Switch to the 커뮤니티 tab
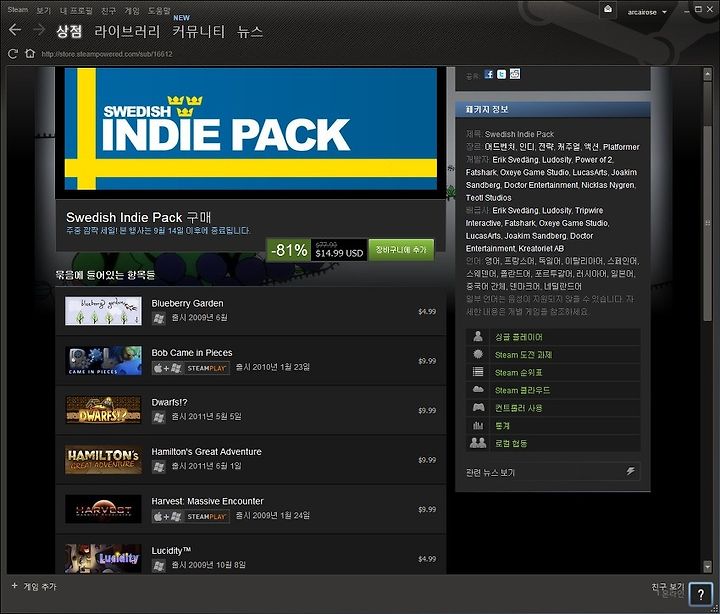This screenshot has width=720, height=614. click(x=198, y=32)
